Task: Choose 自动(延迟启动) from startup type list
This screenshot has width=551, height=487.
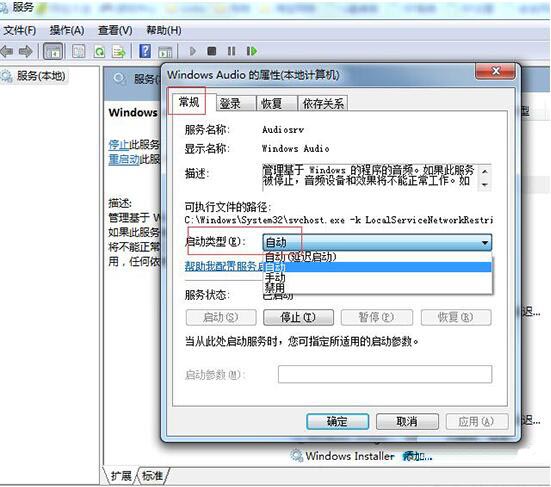Action: 378,257
